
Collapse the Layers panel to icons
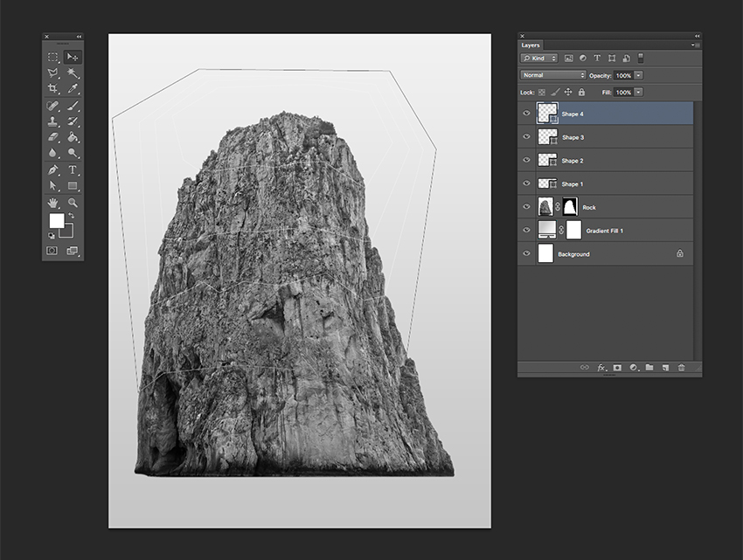coord(697,36)
